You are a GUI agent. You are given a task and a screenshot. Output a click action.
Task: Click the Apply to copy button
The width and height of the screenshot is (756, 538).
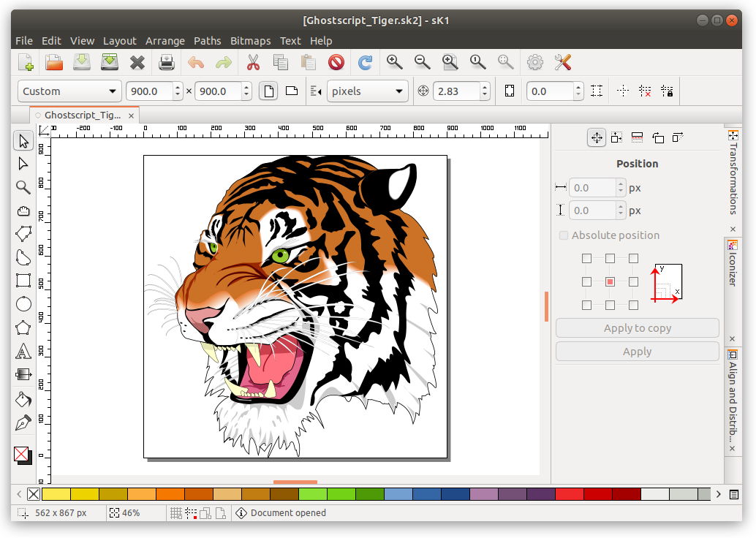[638, 328]
